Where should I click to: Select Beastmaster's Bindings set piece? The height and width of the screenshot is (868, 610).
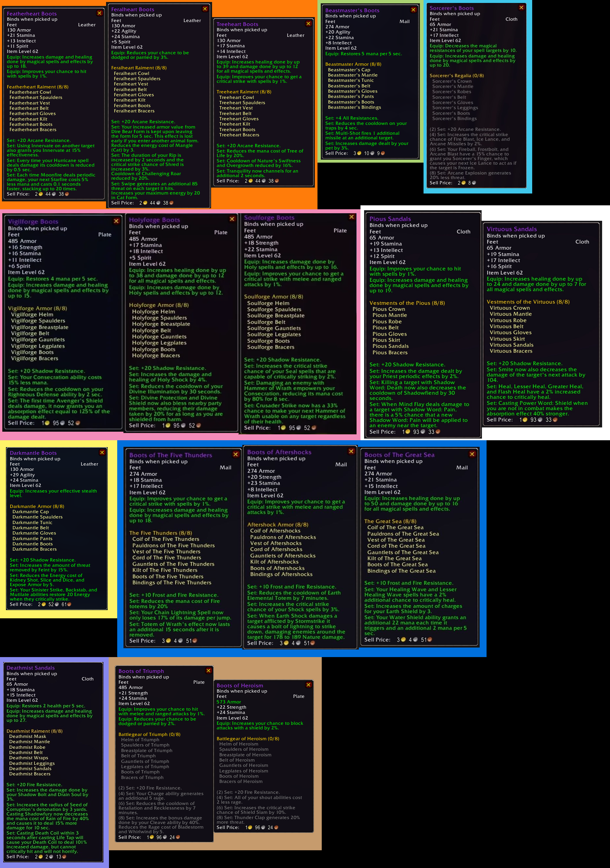point(354,107)
